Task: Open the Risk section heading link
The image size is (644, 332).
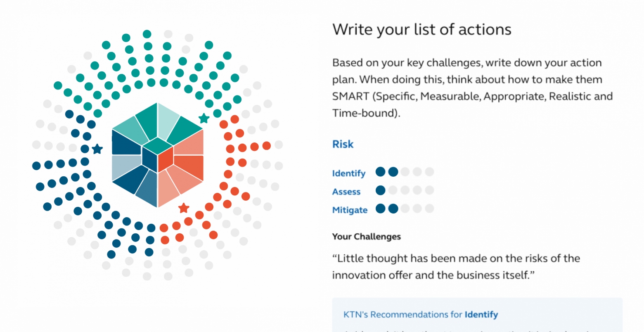Action: pos(343,144)
